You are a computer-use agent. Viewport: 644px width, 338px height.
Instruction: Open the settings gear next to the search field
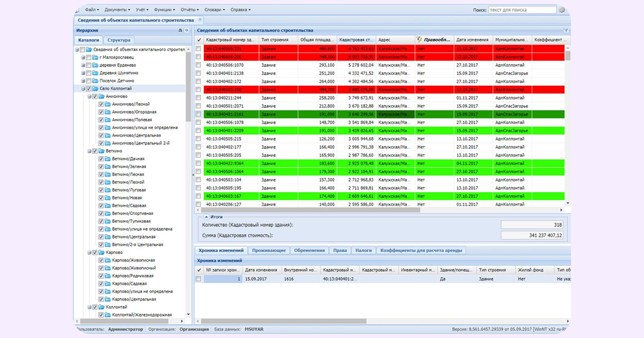point(562,10)
